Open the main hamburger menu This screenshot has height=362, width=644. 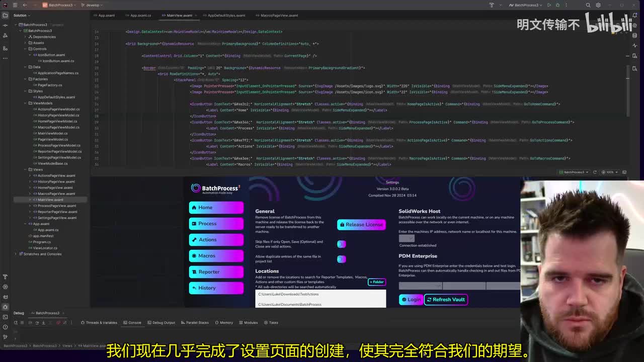click(x=15, y=5)
